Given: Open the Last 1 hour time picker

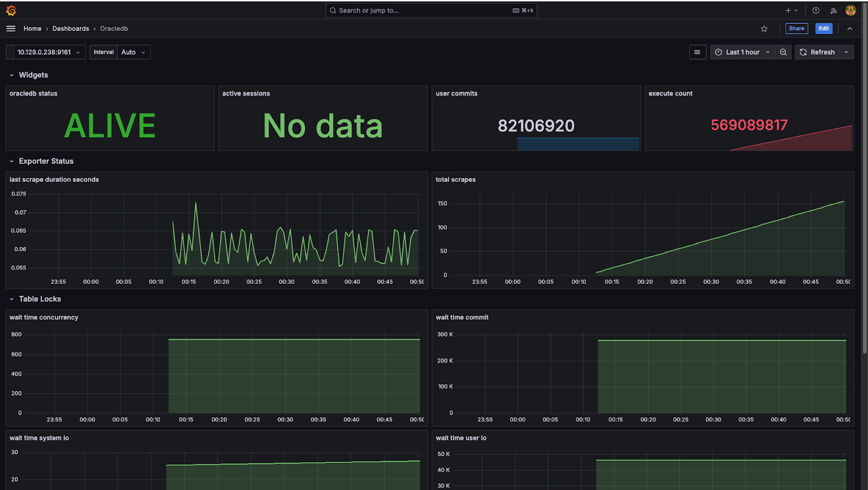Looking at the screenshot, I should pyautogui.click(x=742, y=52).
